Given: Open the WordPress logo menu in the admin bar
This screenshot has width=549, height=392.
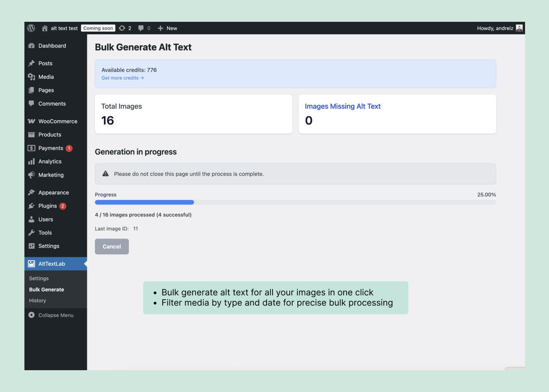Looking at the screenshot, I should click(31, 28).
